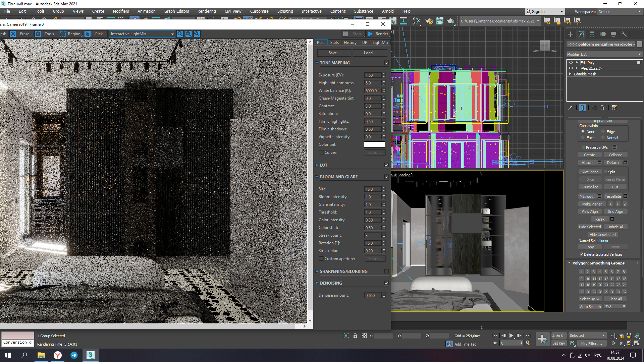Image resolution: width=644 pixels, height=362 pixels.
Task: Click the Save... button in Post tab
Action: pyautogui.click(x=334, y=53)
